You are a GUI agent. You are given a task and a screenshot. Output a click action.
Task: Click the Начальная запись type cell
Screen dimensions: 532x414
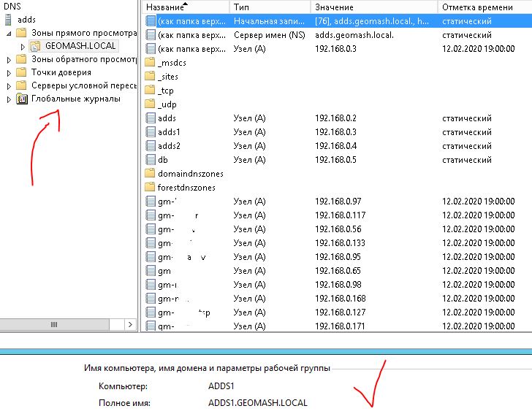tap(269, 21)
